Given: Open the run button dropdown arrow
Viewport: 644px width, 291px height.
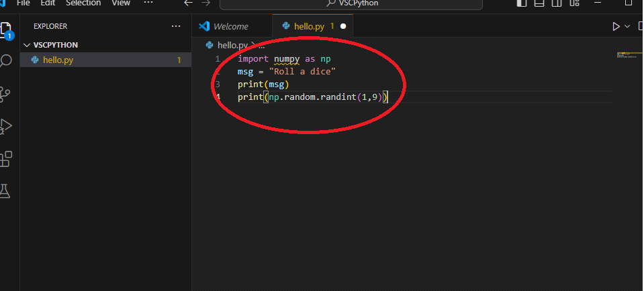Looking at the screenshot, I should click(x=628, y=26).
